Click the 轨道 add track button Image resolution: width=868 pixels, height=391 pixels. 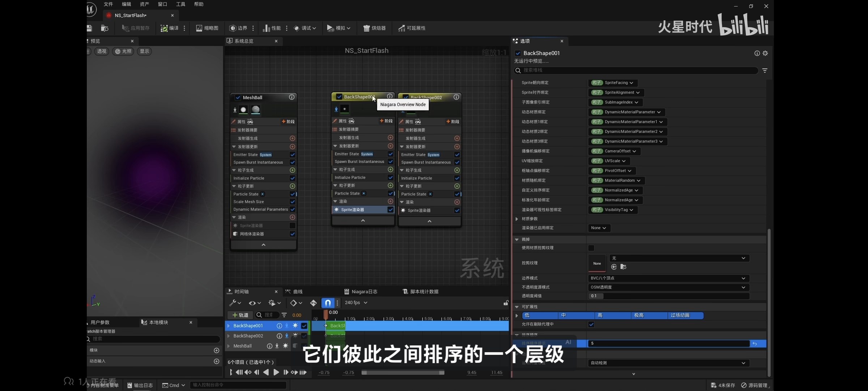[240, 315]
